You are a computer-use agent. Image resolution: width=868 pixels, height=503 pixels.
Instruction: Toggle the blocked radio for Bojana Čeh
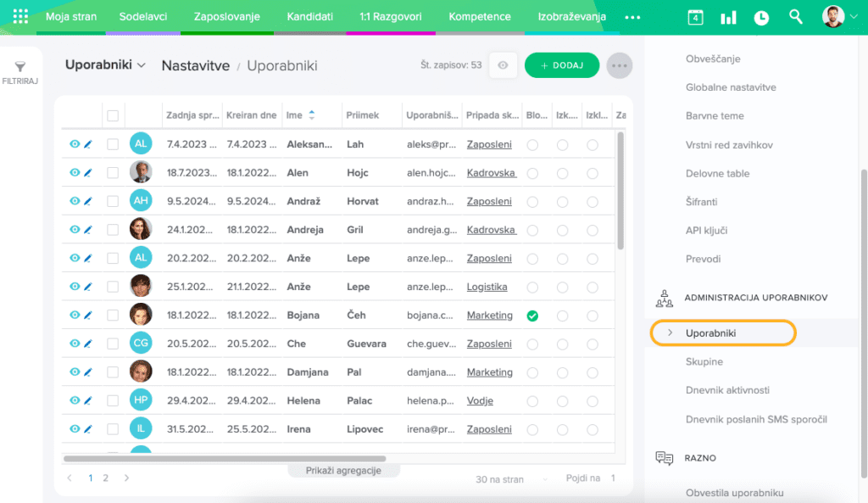tap(532, 316)
